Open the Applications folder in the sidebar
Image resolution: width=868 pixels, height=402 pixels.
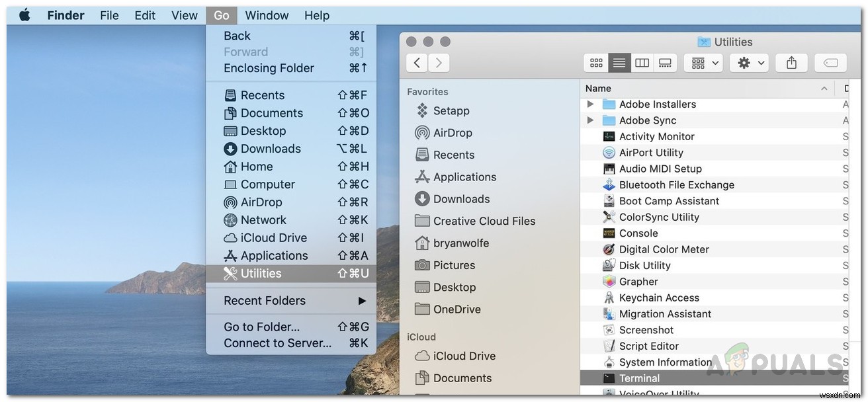pos(464,177)
